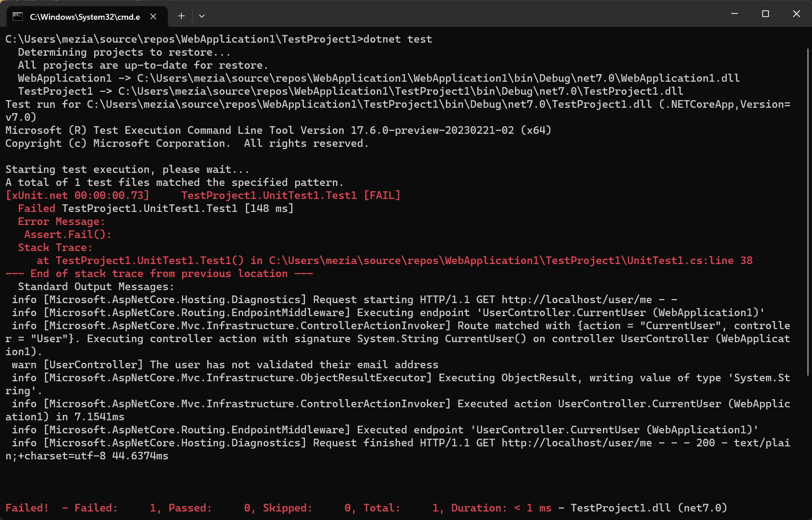
Task: Click the warn [UserController] log line
Action: (x=225, y=365)
